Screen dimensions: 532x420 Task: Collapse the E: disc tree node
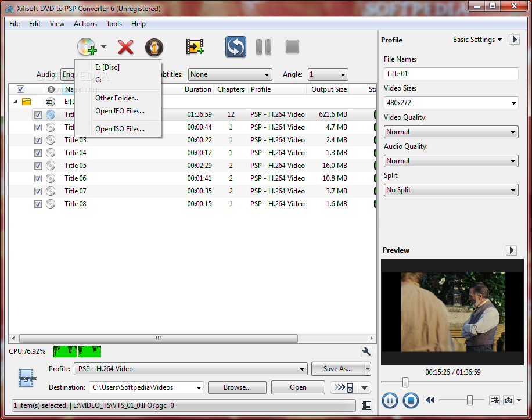15,102
